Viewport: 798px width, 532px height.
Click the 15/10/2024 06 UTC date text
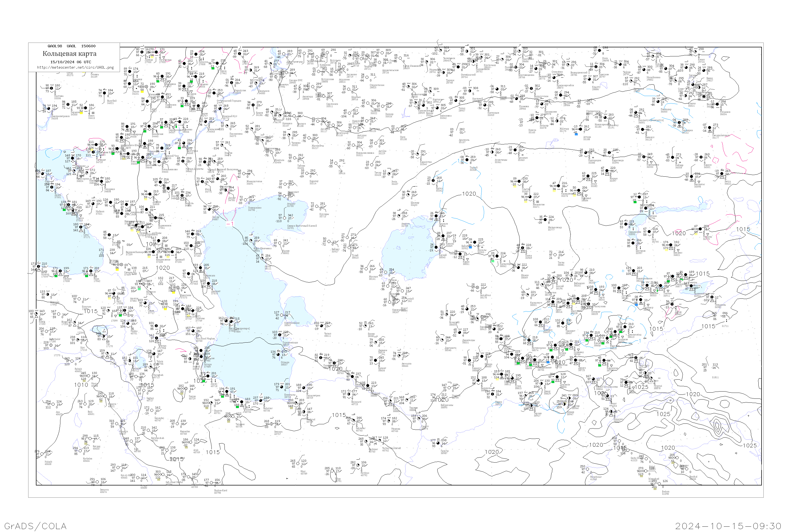click(x=70, y=62)
